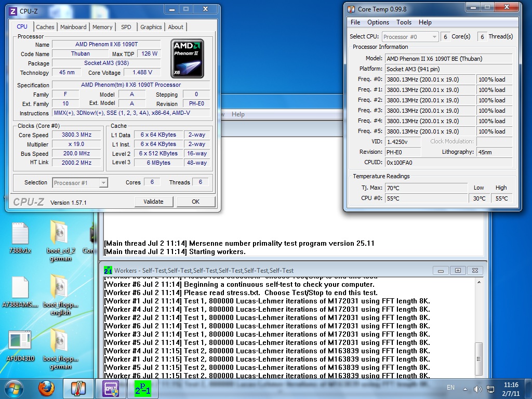Screen dimensions: 532x399
Task: Open the Help menu in Prime95 window
Action: point(238,114)
